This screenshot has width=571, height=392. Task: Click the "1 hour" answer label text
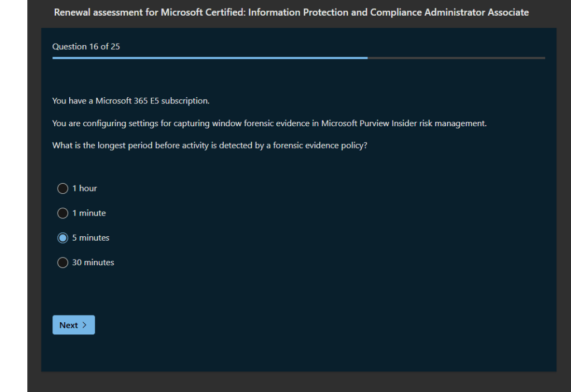pyautogui.click(x=84, y=189)
